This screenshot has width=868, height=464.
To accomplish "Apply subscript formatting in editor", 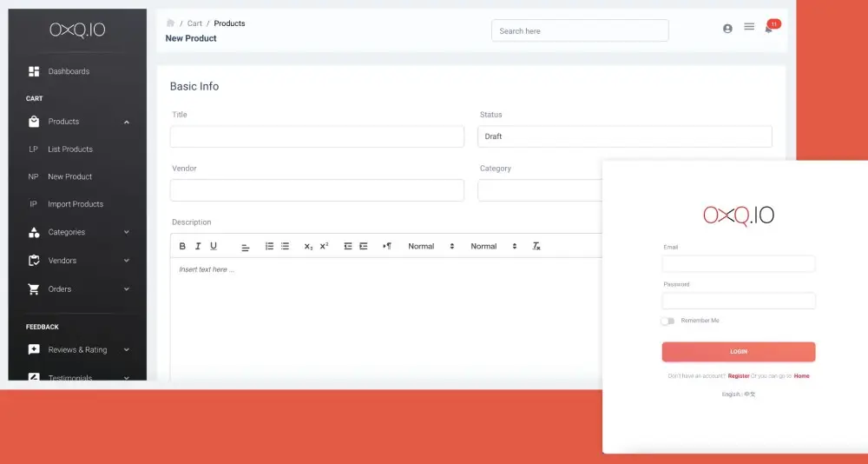I will click(308, 246).
